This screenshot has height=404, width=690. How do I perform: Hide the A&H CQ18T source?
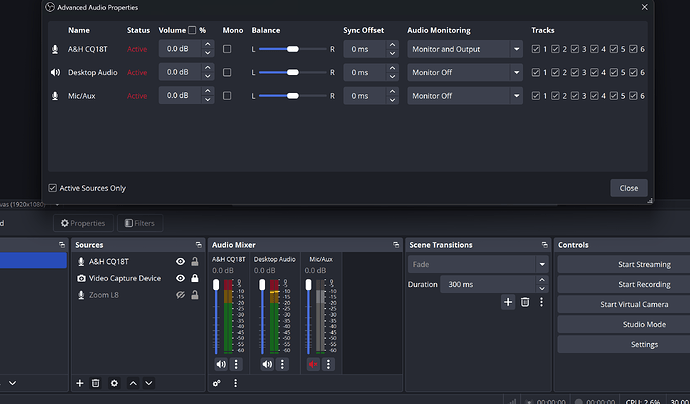click(x=180, y=261)
